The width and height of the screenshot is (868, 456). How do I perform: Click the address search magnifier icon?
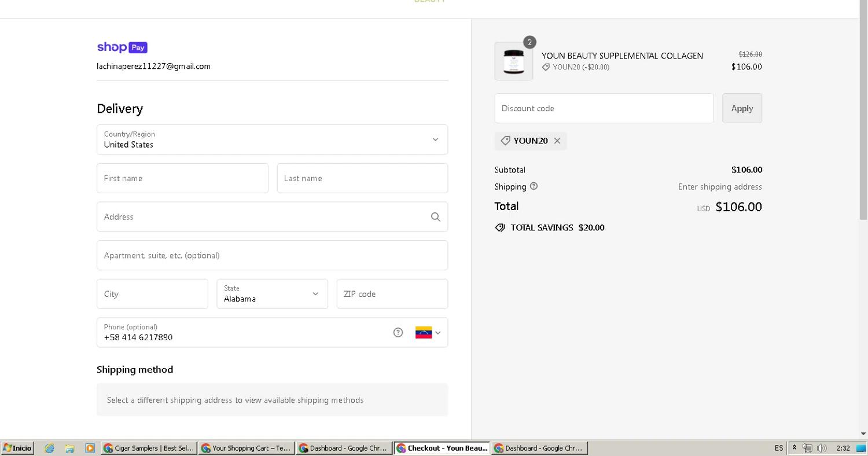click(x=436, y=217)
